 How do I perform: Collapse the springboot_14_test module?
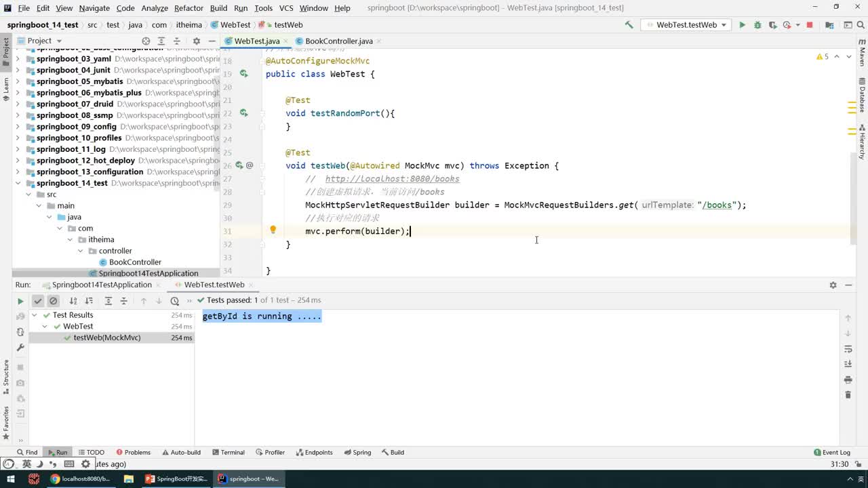click(18, 183)
